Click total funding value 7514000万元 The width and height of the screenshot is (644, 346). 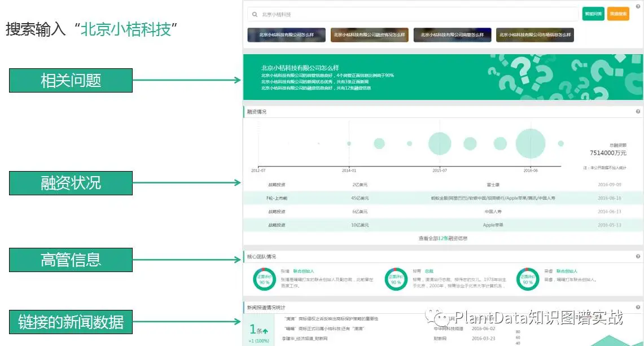[x=608, y=153]
